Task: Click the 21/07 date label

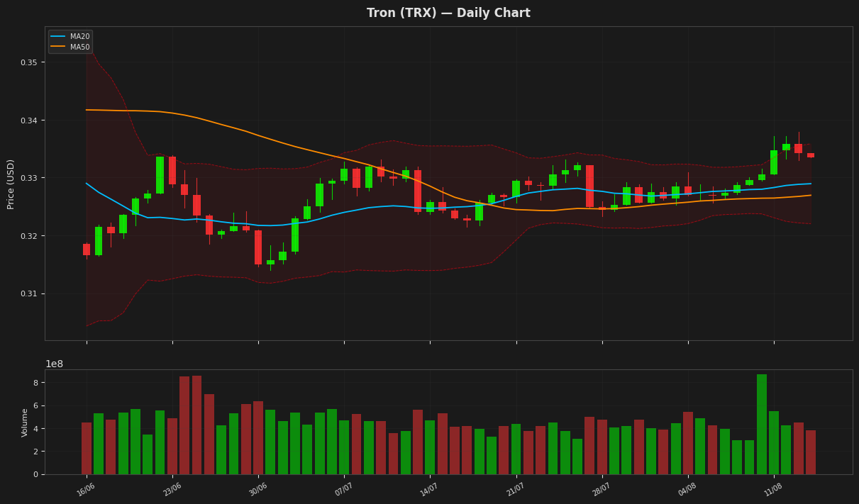Action: coord(516,489)
